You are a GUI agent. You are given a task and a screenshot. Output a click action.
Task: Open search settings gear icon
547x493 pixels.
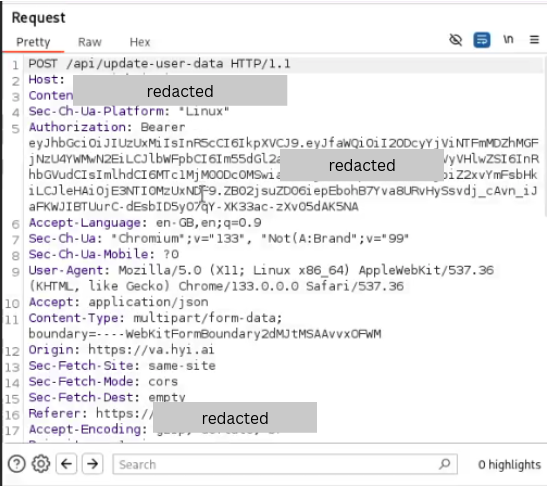(x=41, y=464)
